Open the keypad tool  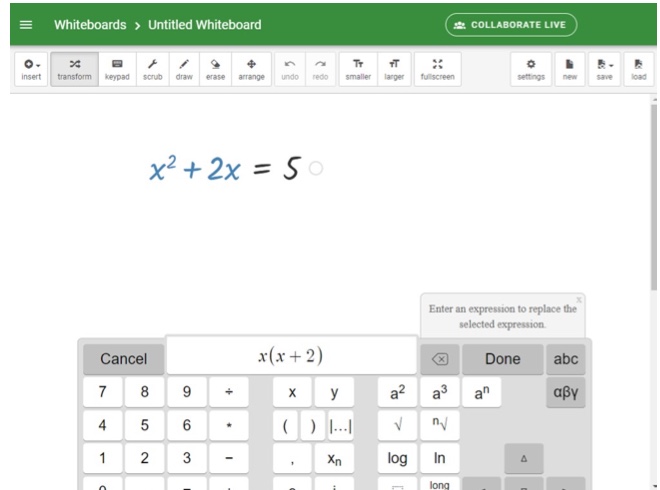[x=117, y=69]
